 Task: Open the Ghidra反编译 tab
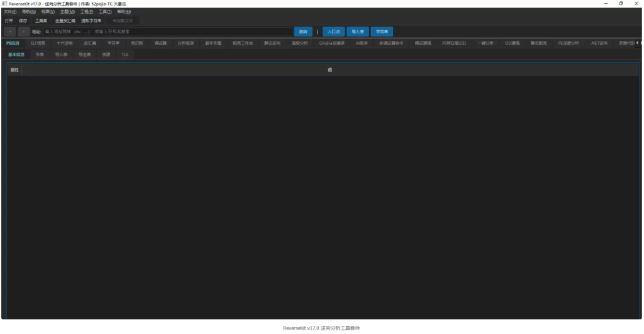tap(332, 43)
